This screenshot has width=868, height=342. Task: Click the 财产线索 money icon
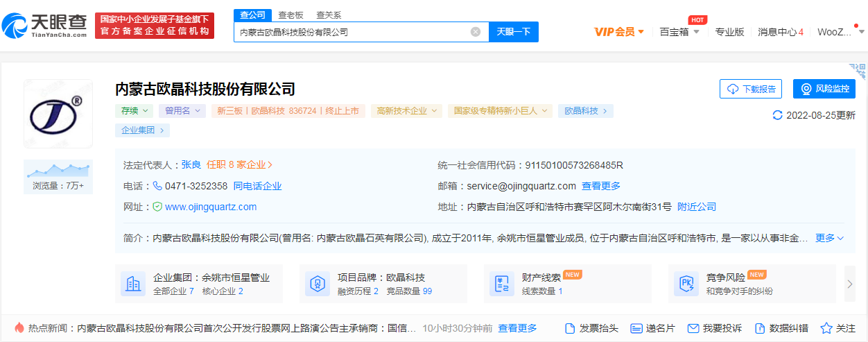click(x=502, y=284)
